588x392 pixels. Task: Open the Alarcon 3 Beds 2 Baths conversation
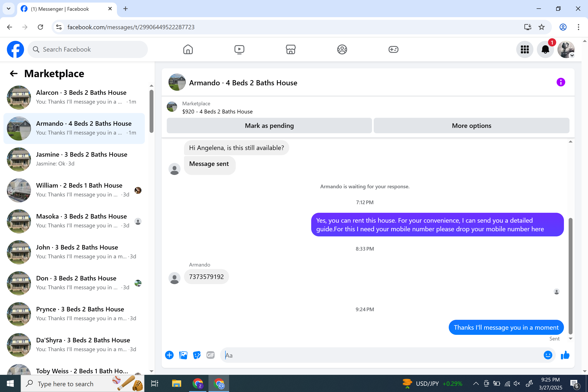[74, 98]
